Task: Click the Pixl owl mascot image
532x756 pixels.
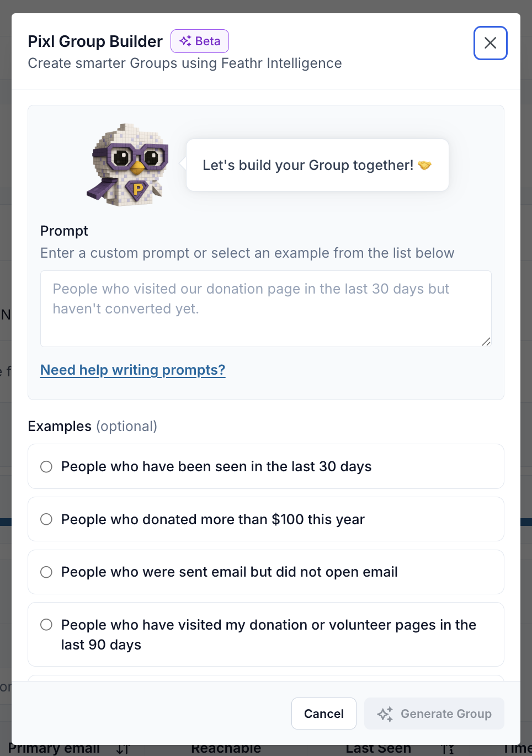Action: click(x=129, y=165)
